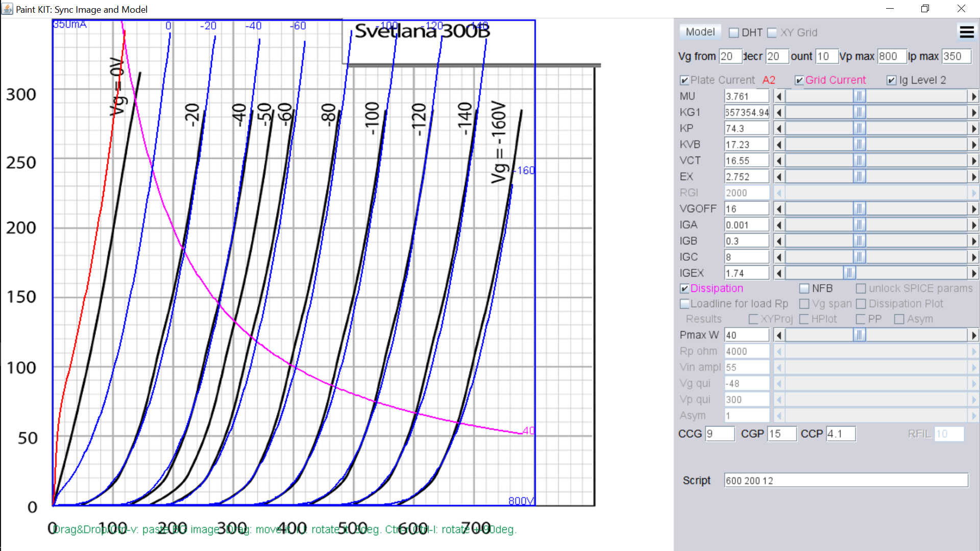Viewport: 980px width, 551px height.
Task: Click the count value field
Action: [827, 56]
